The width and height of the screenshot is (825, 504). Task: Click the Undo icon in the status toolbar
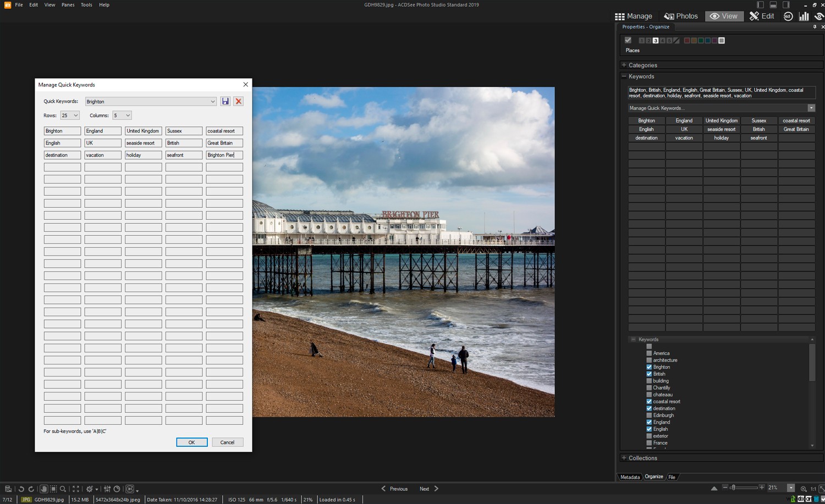(21, 489)
